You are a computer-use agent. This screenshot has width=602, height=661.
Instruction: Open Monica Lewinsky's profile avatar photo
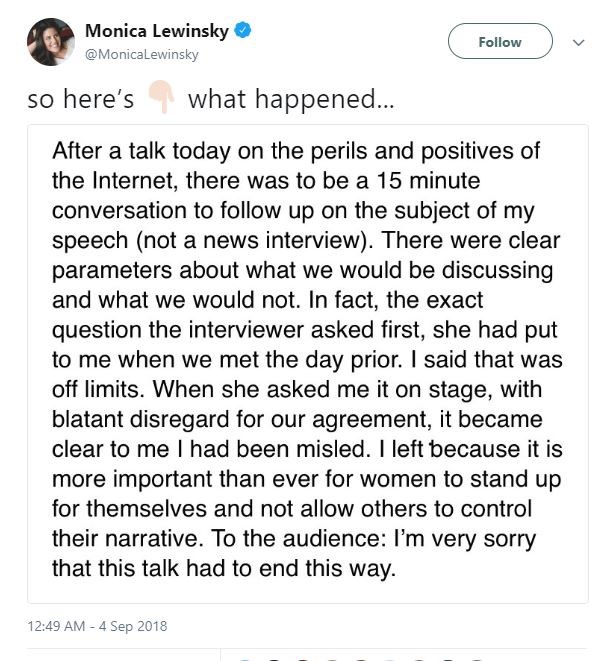51,42
